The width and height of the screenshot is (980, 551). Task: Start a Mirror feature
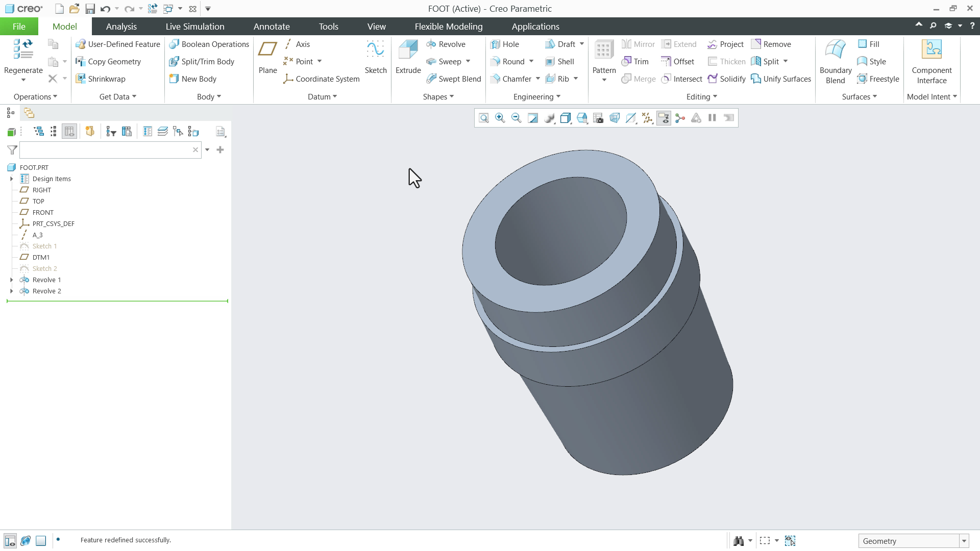pyautogui.click(x=638, y=44)
